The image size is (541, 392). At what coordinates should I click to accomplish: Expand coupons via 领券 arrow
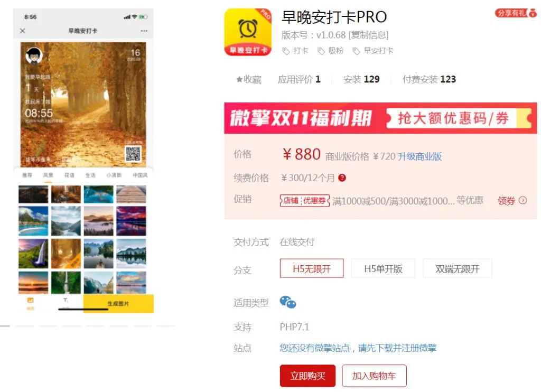coord(512,200)
